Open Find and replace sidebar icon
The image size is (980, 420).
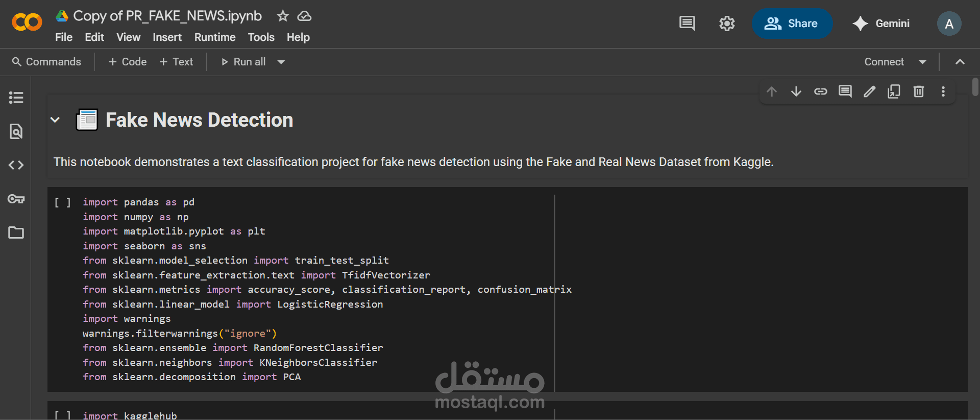16,131
